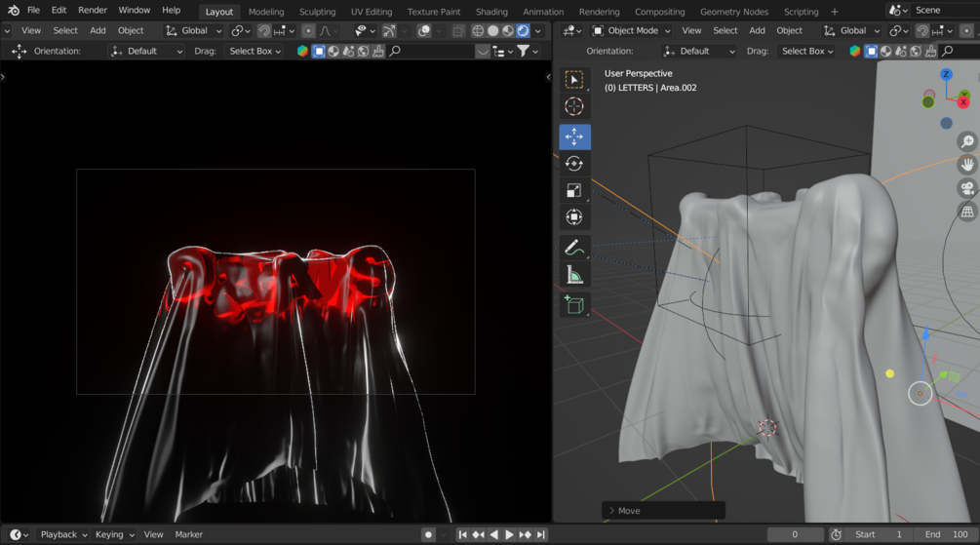This screenshot has height=545, width=980.
Task: Toggle preview range clock icon in timeline
Action: pos(837,534)
